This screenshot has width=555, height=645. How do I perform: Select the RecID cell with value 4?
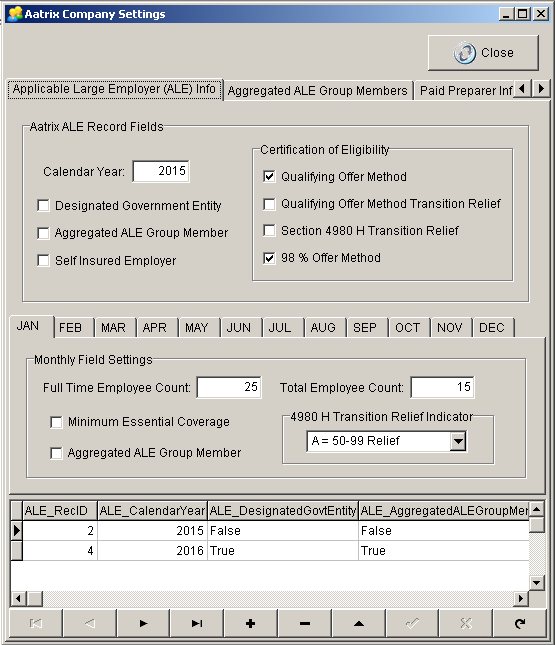point(60,550)
